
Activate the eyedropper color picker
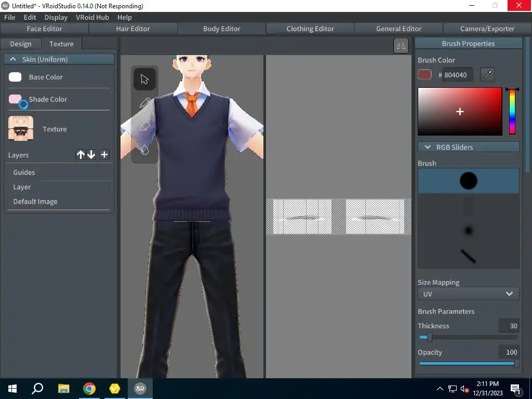coord(487,74)
